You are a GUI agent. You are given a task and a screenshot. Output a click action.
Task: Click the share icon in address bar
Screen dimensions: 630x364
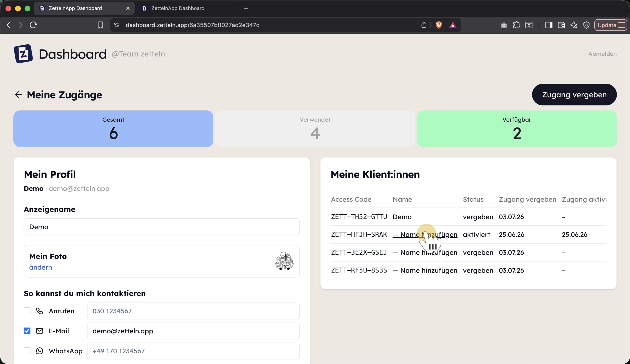(424, 25)
